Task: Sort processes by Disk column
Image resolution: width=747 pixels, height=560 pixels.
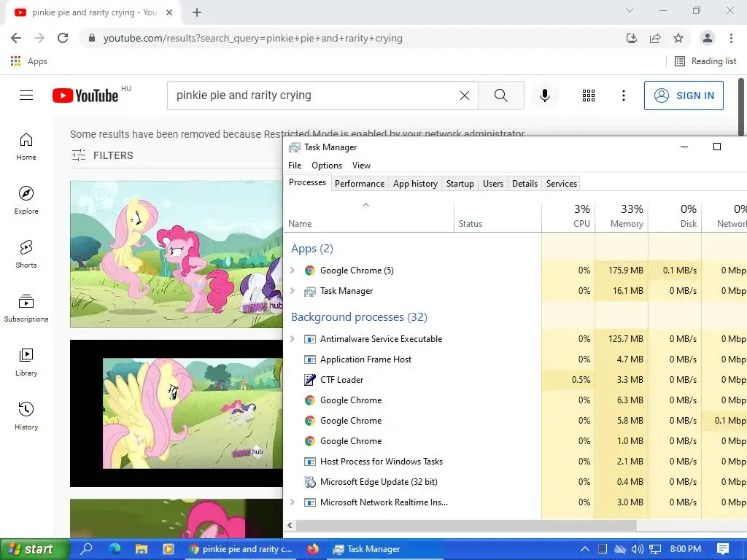Action: (x=675, y=216)
